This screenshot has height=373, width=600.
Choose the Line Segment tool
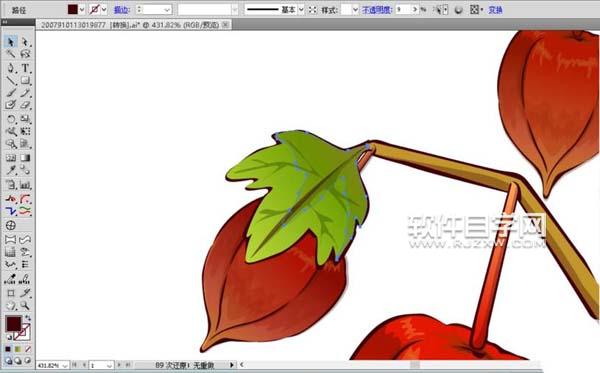point(11,81)
